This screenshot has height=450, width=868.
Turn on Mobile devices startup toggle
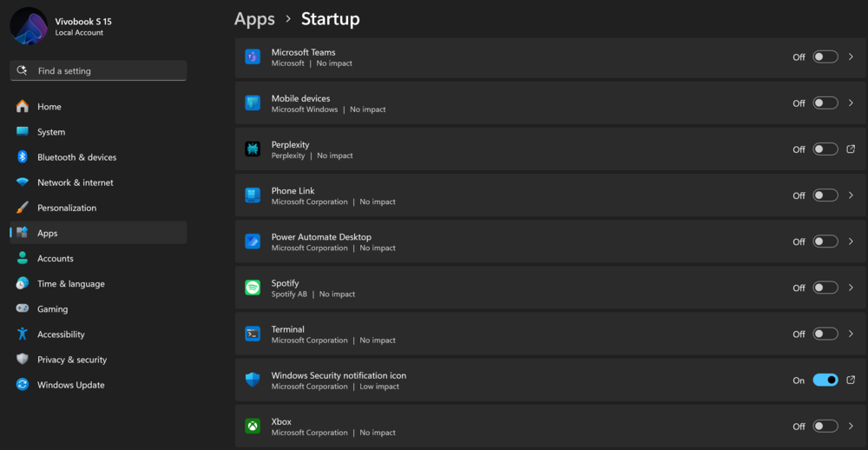825,103
